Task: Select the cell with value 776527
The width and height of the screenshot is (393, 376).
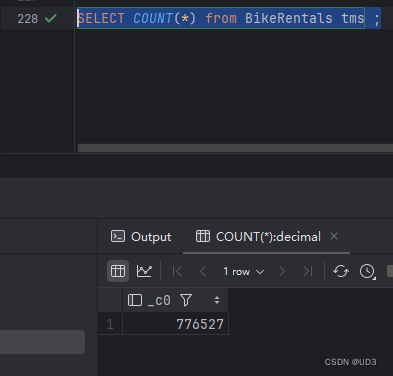Action: pyautogui.click(x=176, y=324)
